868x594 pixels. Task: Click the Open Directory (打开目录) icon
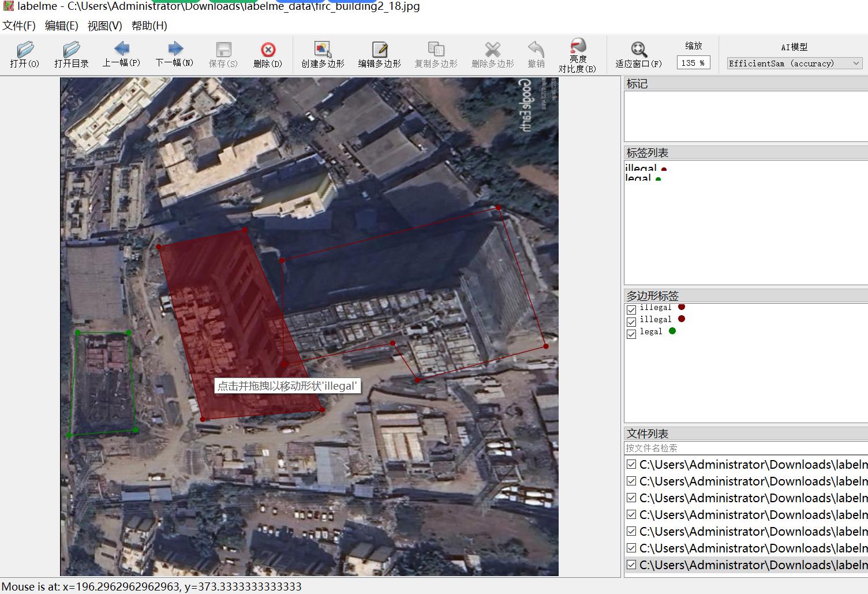point(72,54)
